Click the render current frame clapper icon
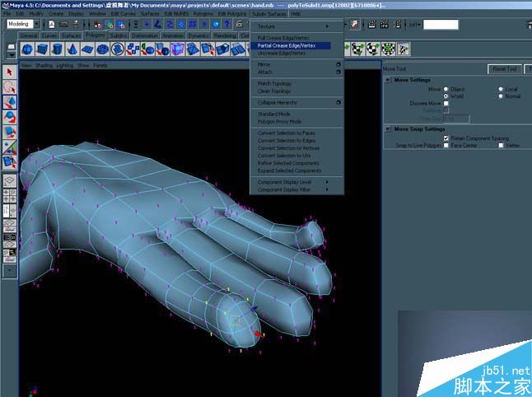532x397 pixels. click(372, 24)
